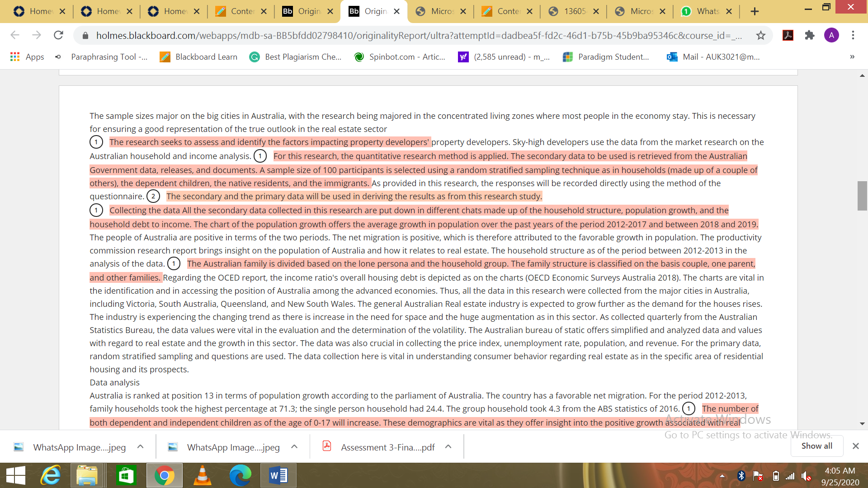868x488 pixels.
Task: Go back to the previous page
Action: [15, 35]
